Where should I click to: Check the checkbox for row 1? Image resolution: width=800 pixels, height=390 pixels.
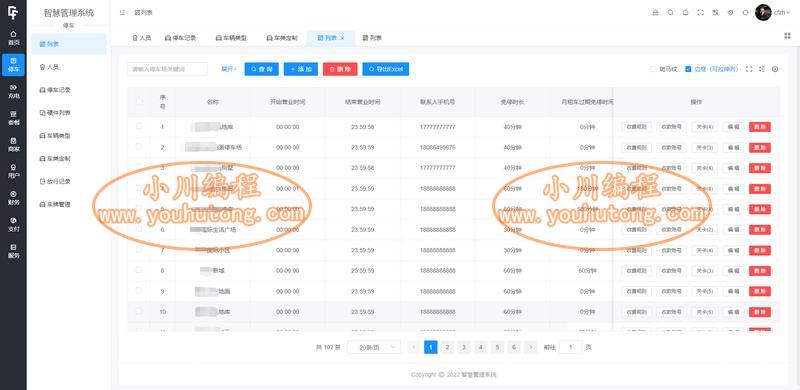tap(139, 126)
